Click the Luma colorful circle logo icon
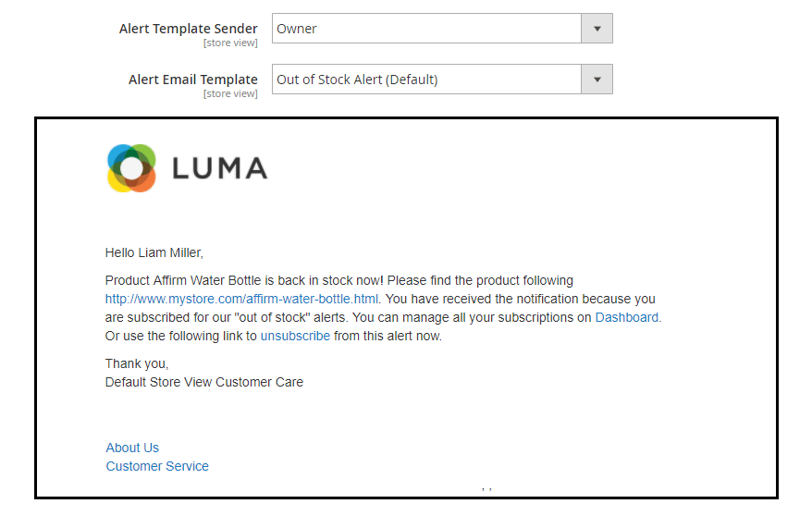This screenshot has width=812, height=516. click(131, 168)
